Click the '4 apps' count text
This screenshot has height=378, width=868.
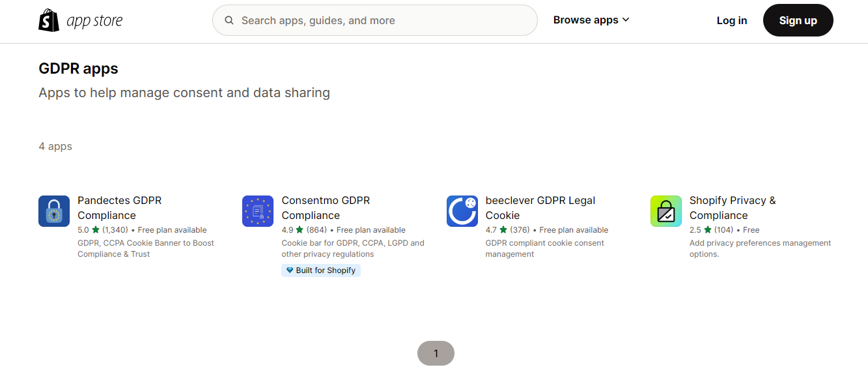click(55, 146)
